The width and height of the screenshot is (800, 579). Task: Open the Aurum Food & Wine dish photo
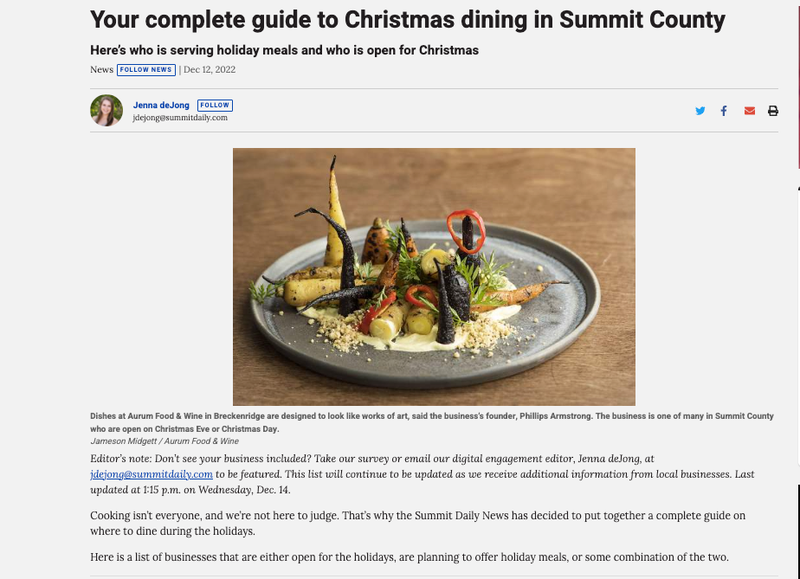tap(434, 276)
